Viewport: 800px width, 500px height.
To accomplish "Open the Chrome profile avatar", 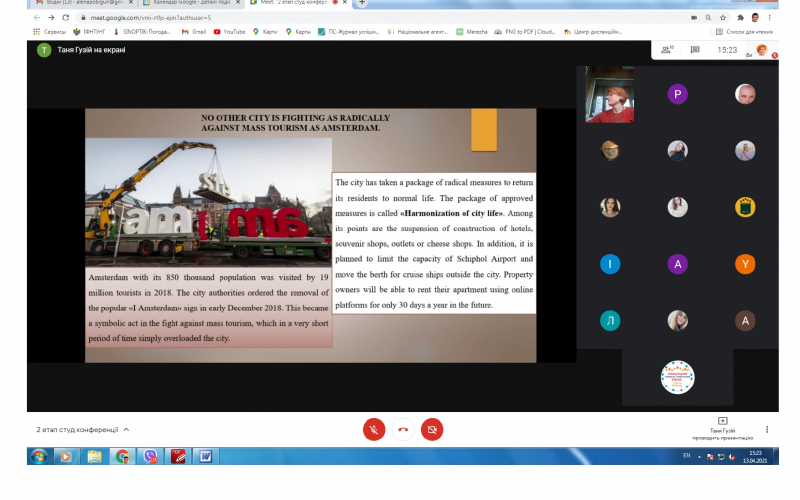I will (x=755, y=17).
